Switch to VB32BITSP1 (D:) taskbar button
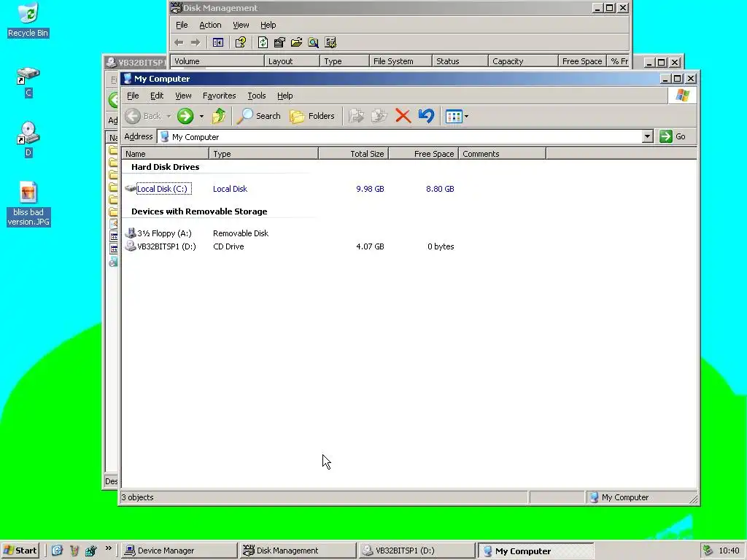Viewport: 747px width, 560px height. click(417, 551)
